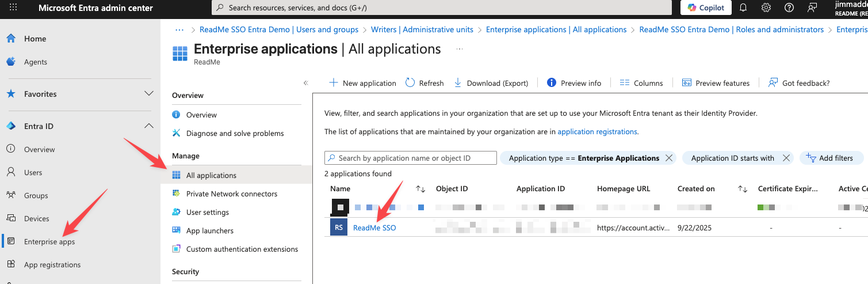
Task: Open breadcrumb 'ReadMe SSO Entra Demo | Roles and administrators'
Action: pyautogui.click(x=732, y=29)
